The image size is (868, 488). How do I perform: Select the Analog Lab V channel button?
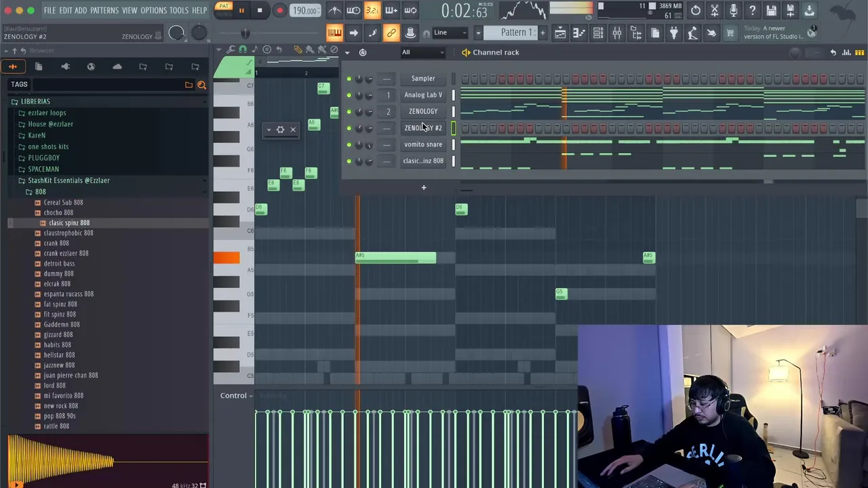coord(423,95)
